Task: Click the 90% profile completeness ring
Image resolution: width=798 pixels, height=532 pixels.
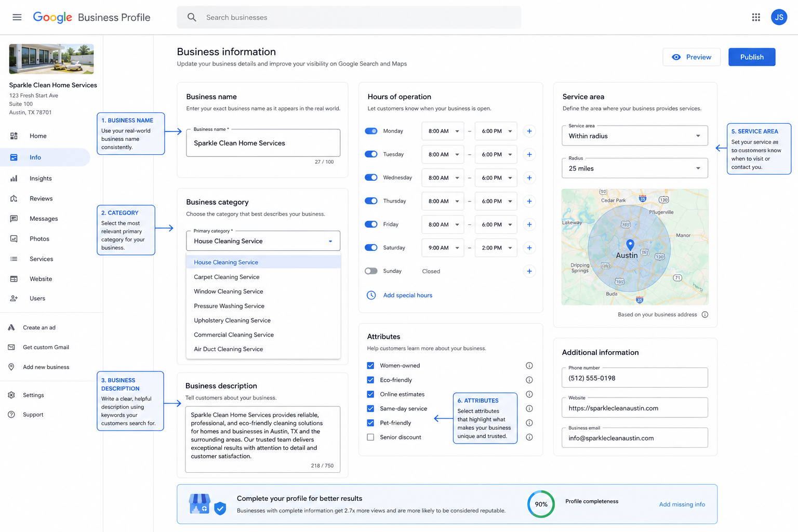Action: 541,504
